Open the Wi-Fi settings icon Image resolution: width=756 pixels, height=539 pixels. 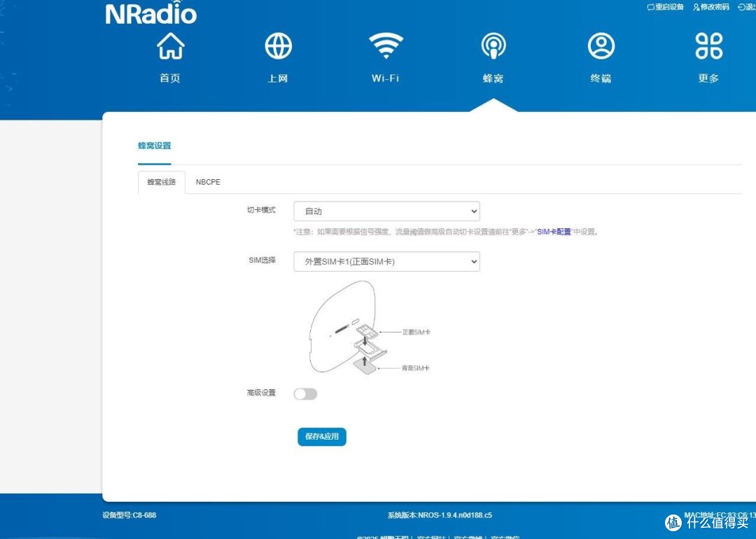click(386, 45)
